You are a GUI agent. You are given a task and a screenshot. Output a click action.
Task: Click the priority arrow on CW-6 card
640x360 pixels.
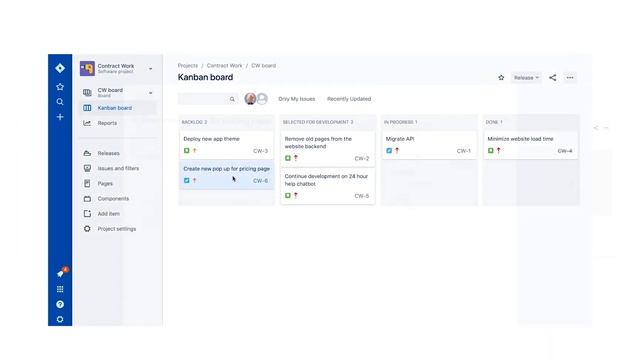click(195, 180)
